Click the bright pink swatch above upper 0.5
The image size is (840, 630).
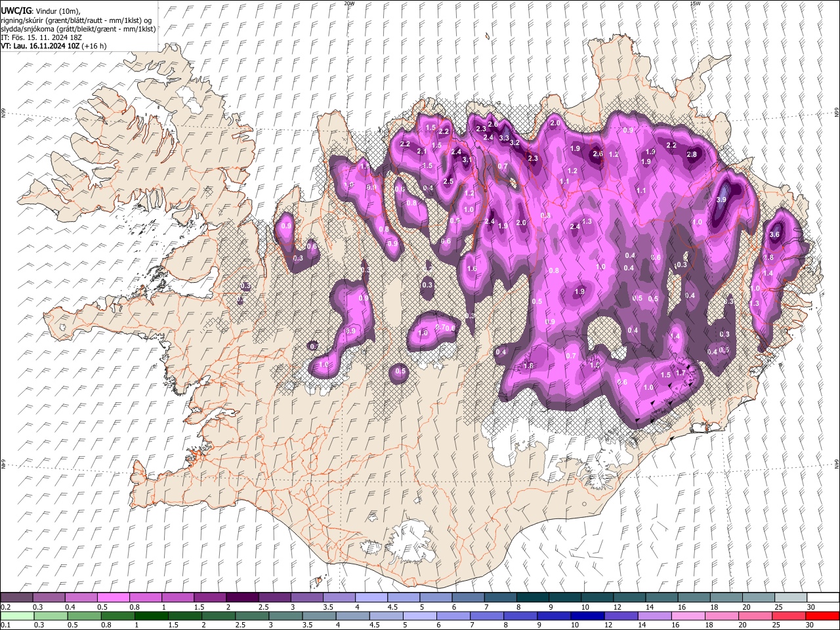coord(113,598)
